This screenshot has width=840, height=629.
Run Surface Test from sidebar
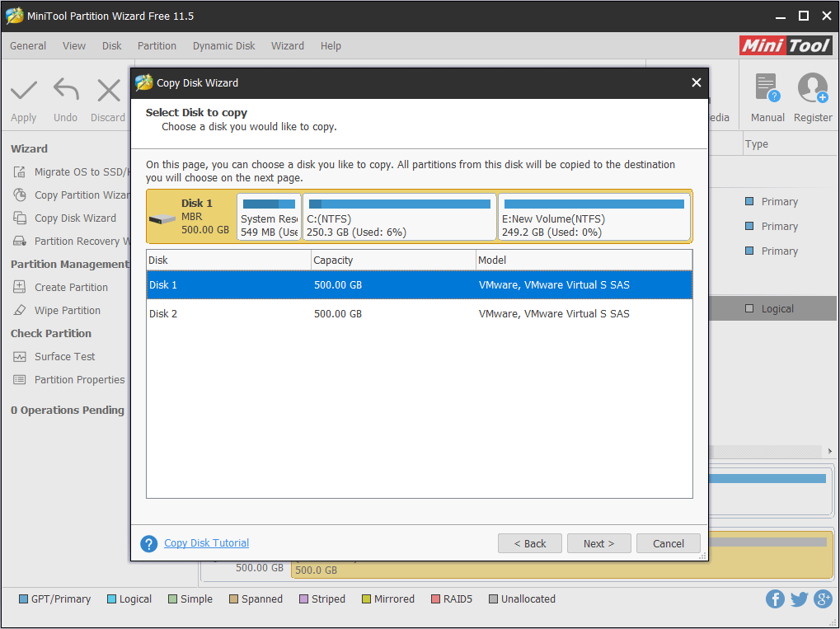click(54, 356)
